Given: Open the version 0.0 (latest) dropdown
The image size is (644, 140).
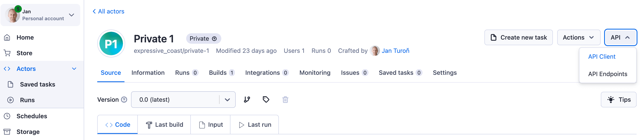Looking at the screenshot, I should tap(183, 100).
